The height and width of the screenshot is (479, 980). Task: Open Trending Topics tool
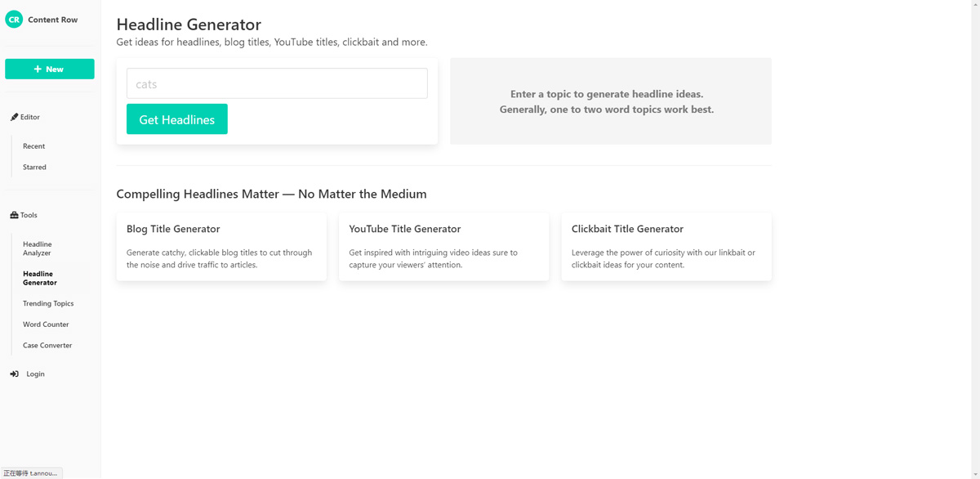(48, 303)
